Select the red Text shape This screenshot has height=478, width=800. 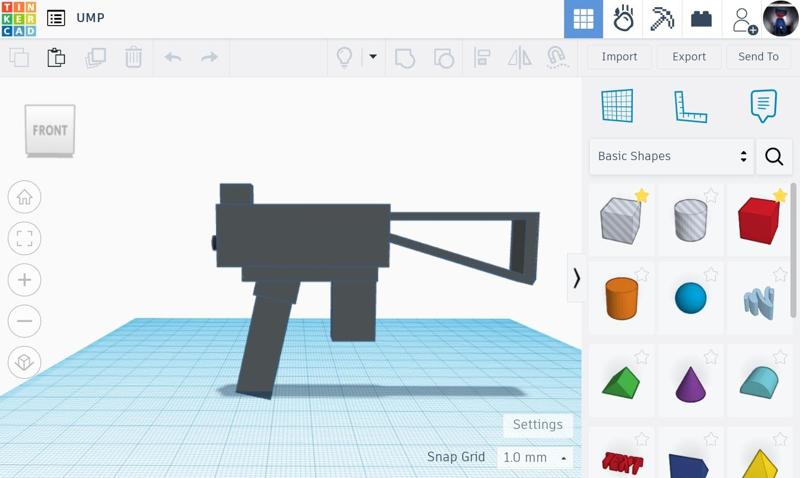pos(622,462)
